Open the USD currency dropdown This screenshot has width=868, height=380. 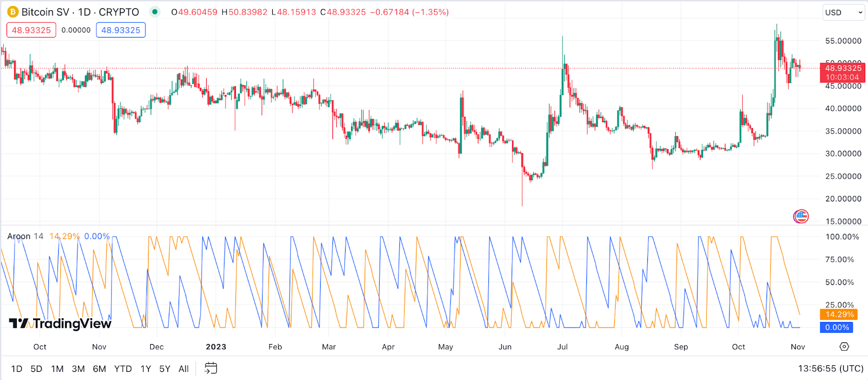844,12
